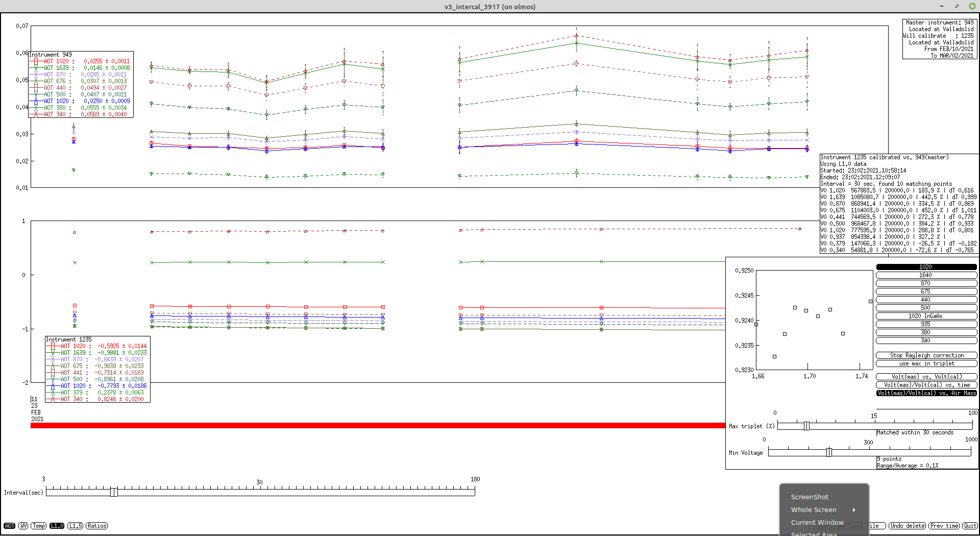The width and height of the screenshot is (980, 536).
Task: Click the Undo delete button
Action: (x=907, y=526)
